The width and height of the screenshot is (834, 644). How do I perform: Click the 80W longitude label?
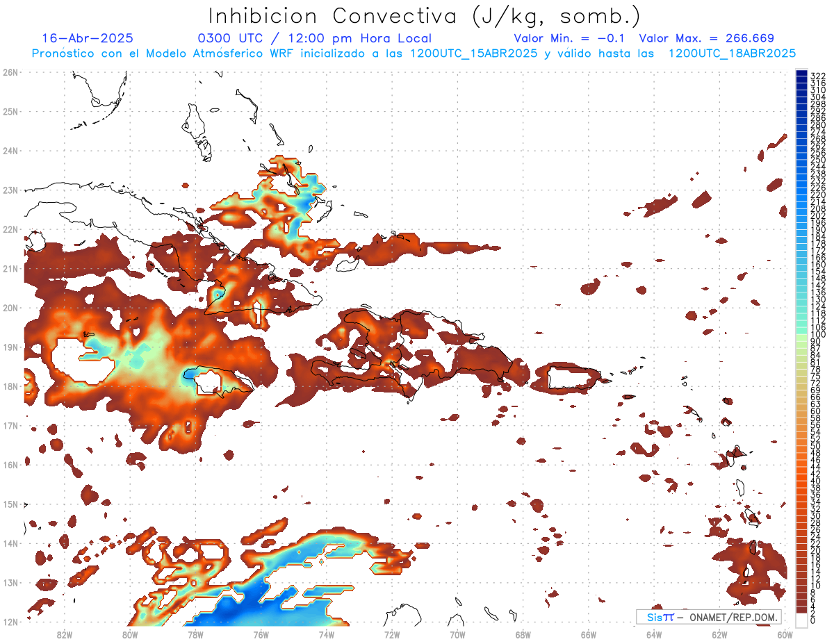[129, 634]
